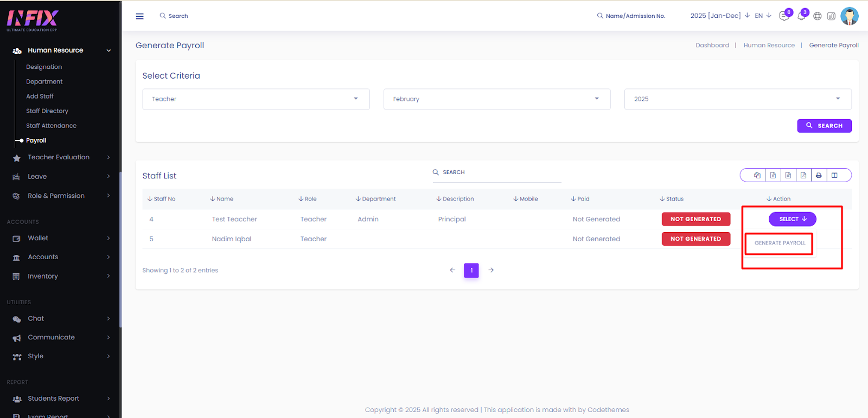The image size is (868, 418).
Task: Sort staff list by Mobile column
Action: [x=526, y=199]
